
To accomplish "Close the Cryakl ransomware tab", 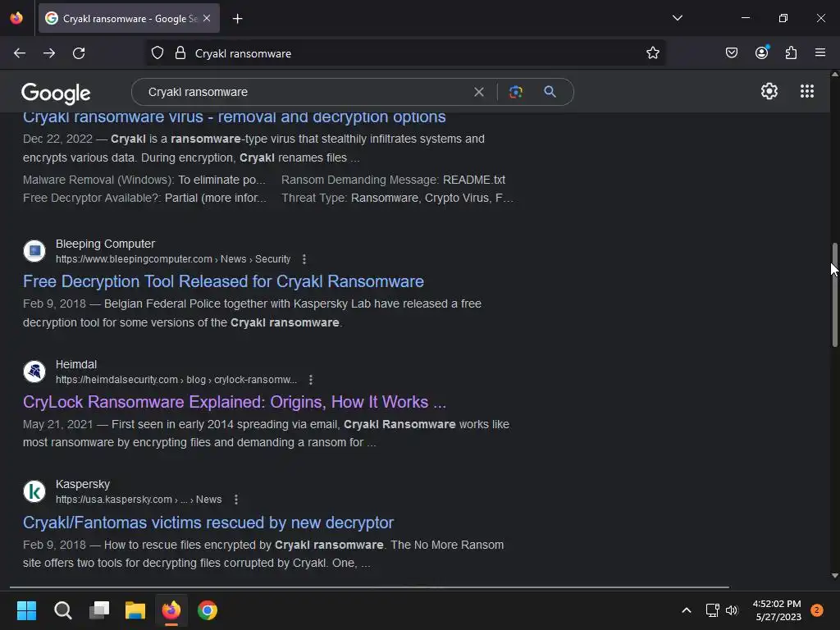I will click(207, 18).
